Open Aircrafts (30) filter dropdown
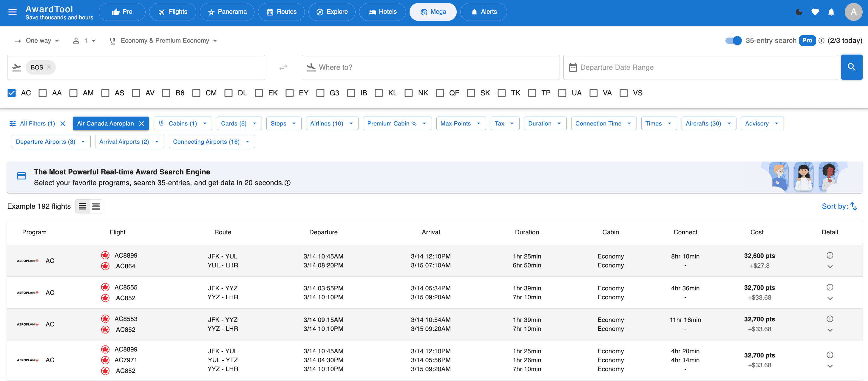 (709, 124)
